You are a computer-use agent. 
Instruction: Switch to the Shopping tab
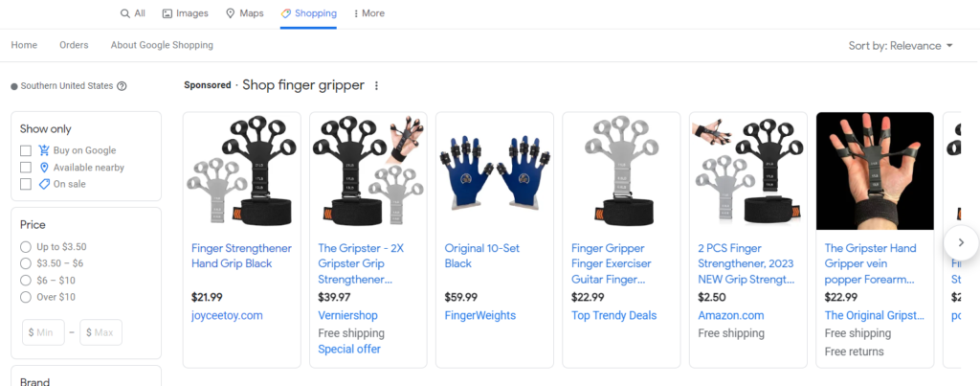308,13
